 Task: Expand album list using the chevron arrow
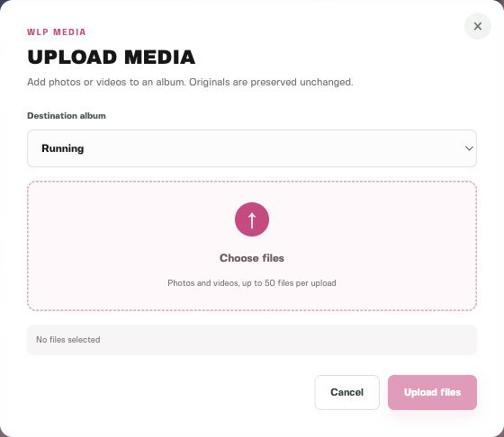coord(469,148)
